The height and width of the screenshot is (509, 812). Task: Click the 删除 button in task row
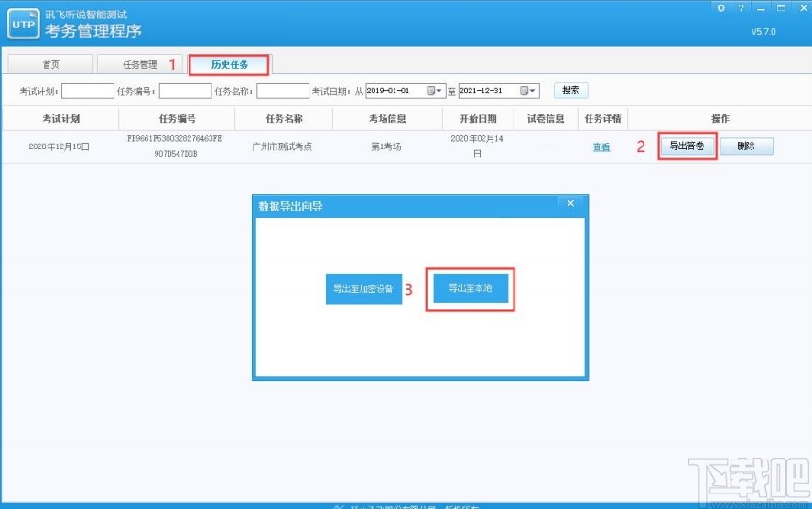(746, 146)
